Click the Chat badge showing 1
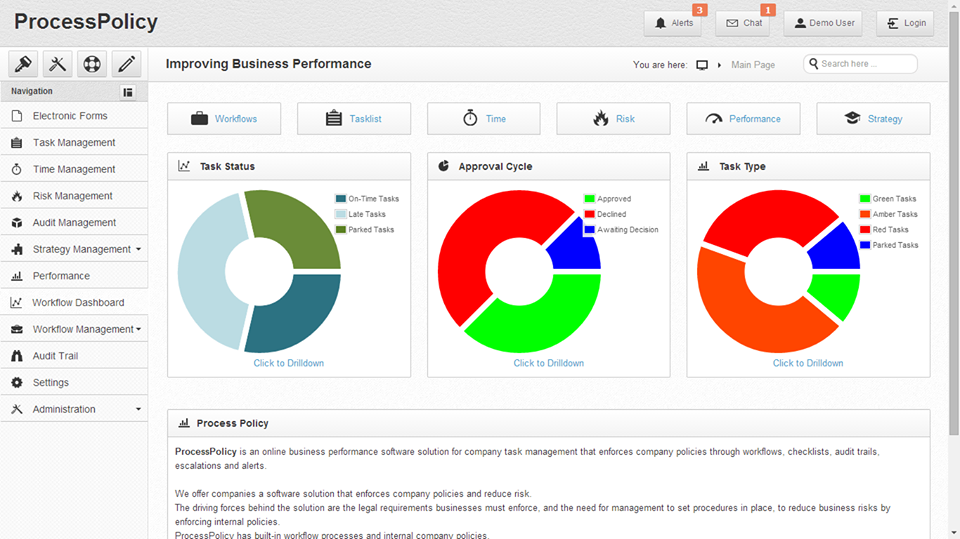 click(x=768, y=10)
